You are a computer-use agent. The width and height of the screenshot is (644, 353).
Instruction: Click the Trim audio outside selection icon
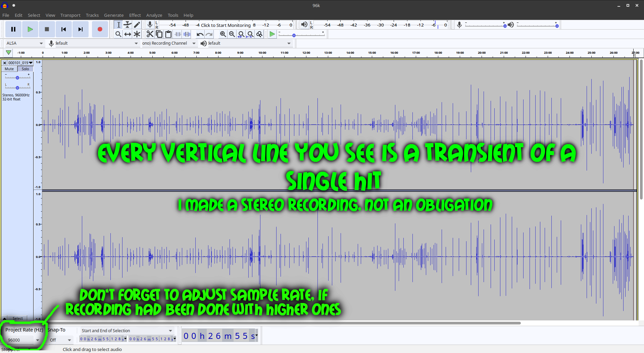[x=178, y=34]
